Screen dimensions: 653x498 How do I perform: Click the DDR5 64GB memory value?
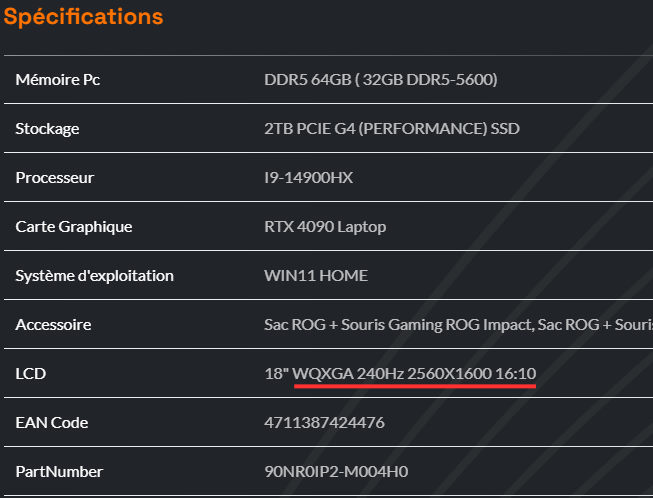[381, 80]
